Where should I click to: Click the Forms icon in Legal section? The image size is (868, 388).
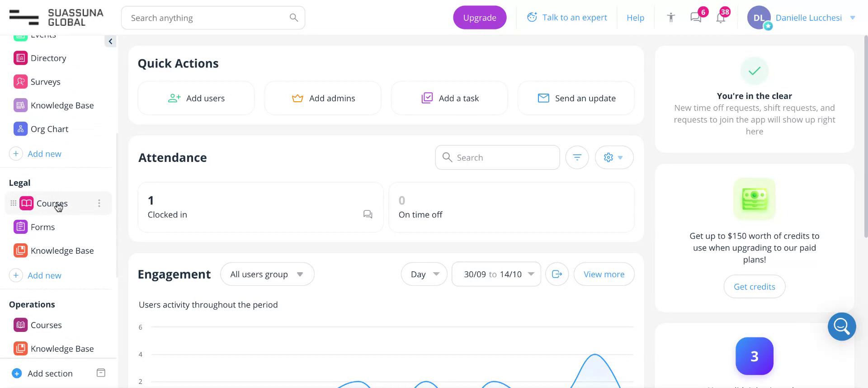click(x=20, y=227)
